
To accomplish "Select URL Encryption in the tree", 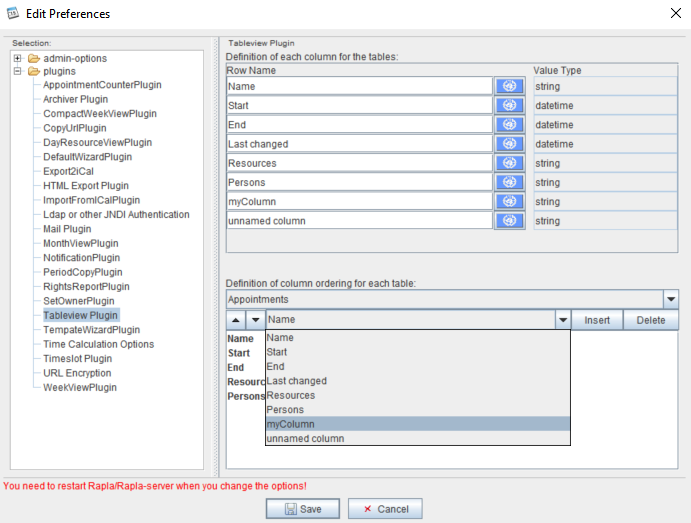I will tap(77, 373).
